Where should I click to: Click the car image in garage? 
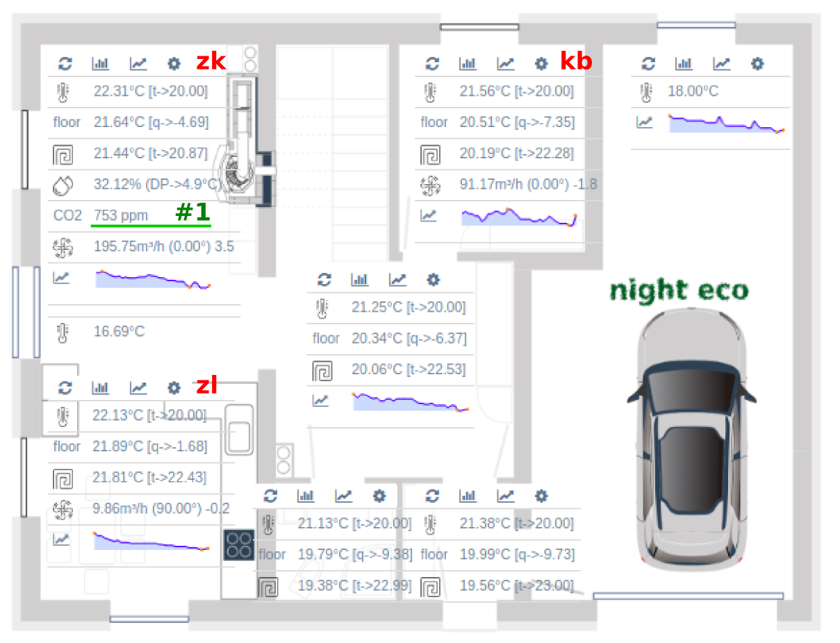(691, 439)
